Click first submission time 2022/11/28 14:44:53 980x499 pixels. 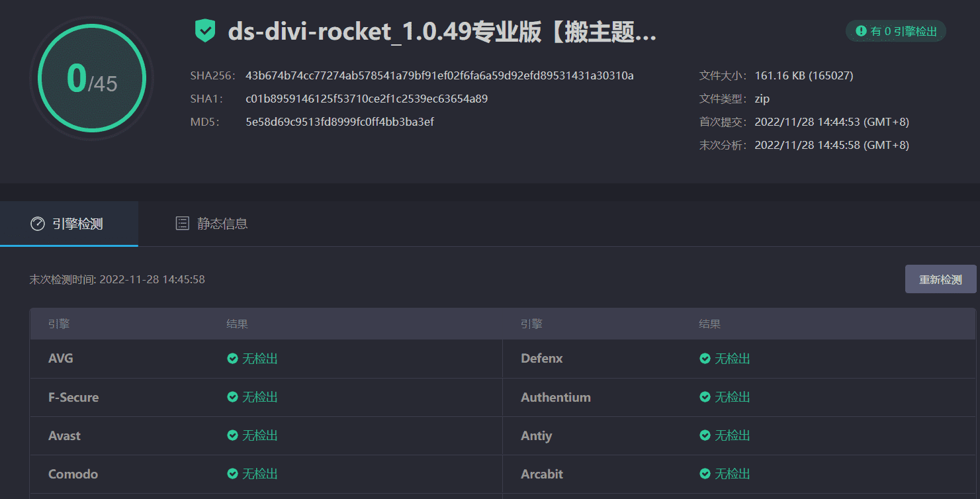coord(832,122)
